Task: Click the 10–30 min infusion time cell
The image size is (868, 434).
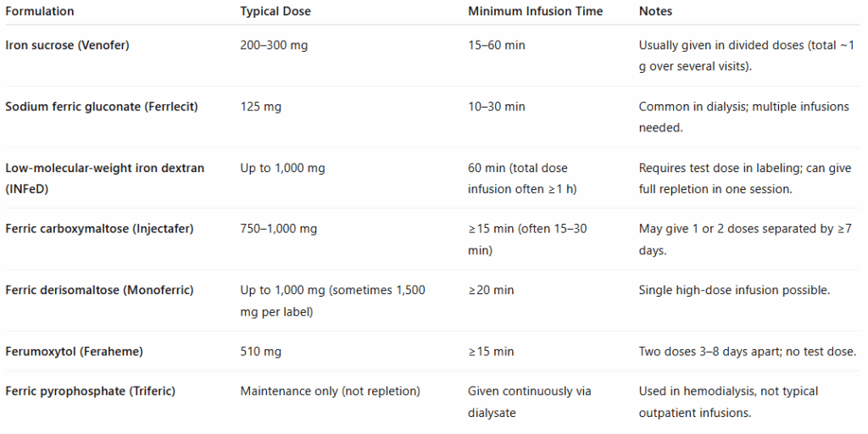Action: pyautogui.click(x=497, y=107)
